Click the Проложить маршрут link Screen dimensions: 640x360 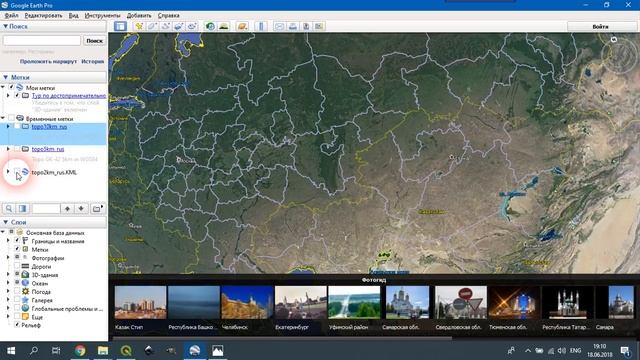48,61
